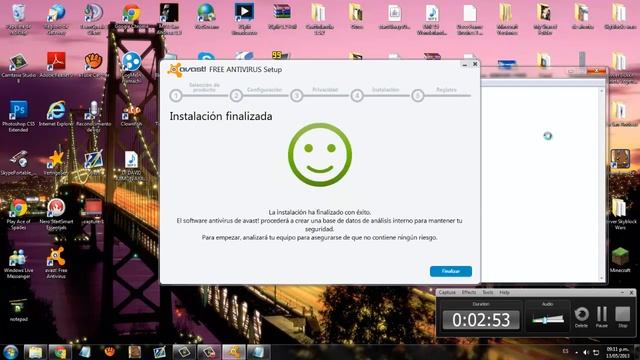Screen dimensions: 640x360
Task: Click step 1 circle in setup wizard
Action: click(176, 96)
